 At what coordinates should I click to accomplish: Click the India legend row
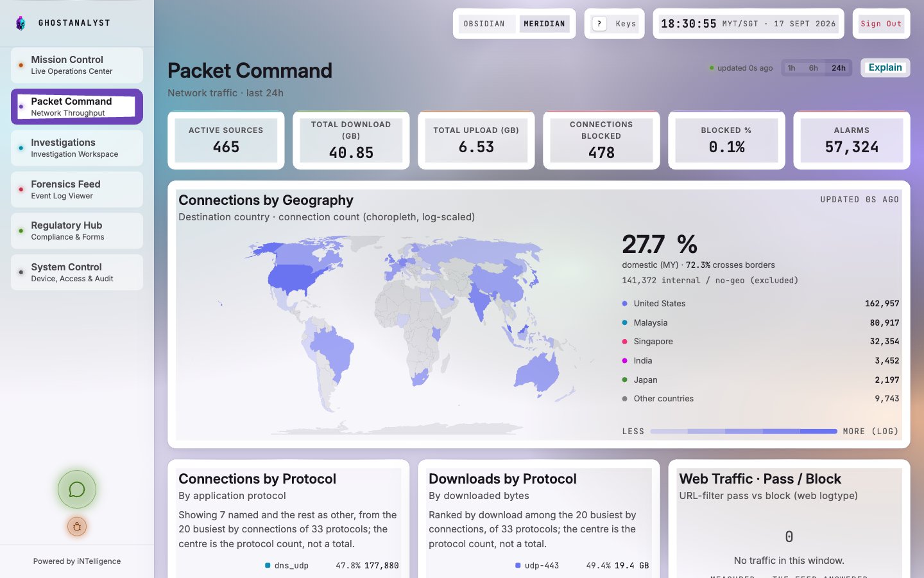760,360
